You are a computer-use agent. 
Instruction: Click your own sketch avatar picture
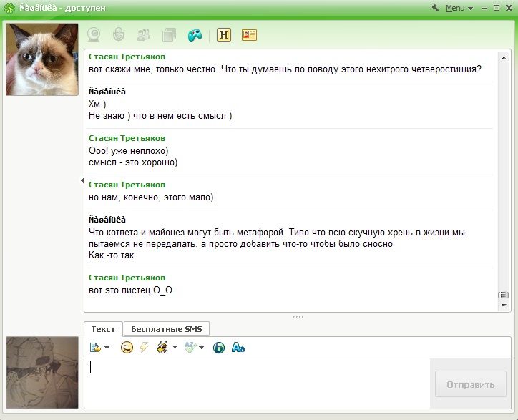coord(42,372)
